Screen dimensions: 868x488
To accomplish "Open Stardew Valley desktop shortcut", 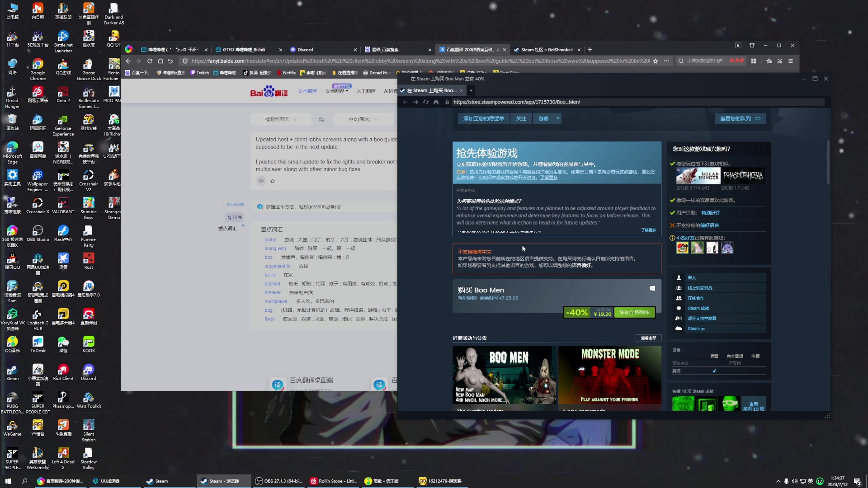I will tap(89, 458).
